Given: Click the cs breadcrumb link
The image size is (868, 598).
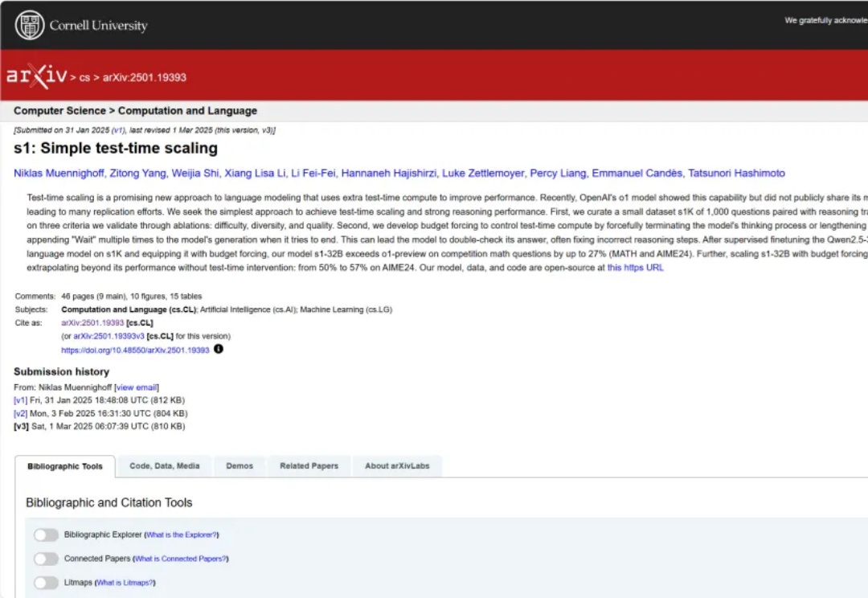Looking at the screenshot, I should tap(84, 77).
